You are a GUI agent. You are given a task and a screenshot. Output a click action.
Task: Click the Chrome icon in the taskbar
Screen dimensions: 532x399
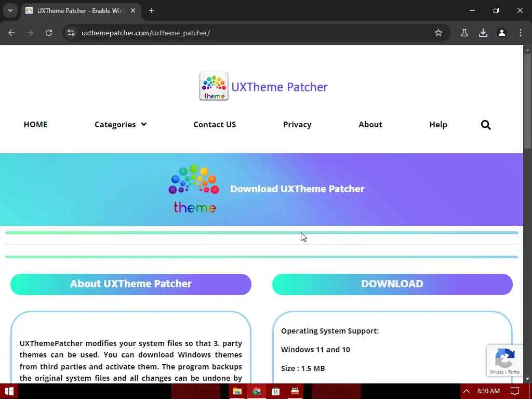257,392
